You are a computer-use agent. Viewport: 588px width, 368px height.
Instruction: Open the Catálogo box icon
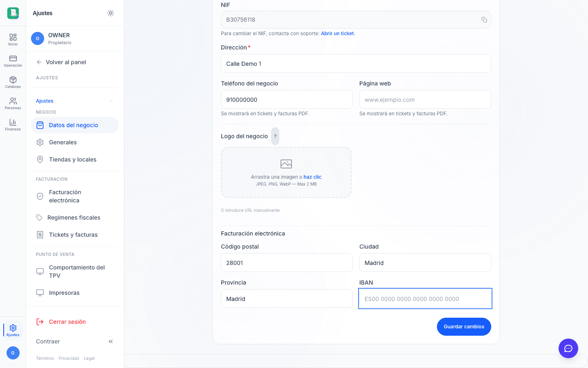pyautogui.click(x=13, y=82)
